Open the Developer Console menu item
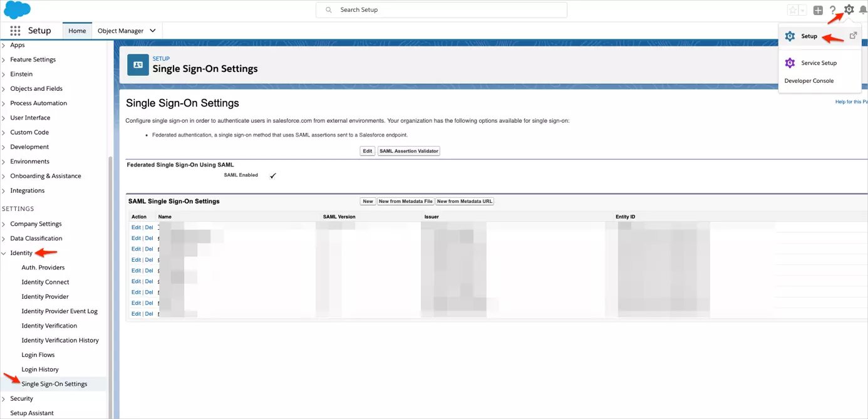Viewport: 868px width, 419px height. pos(809,80)
